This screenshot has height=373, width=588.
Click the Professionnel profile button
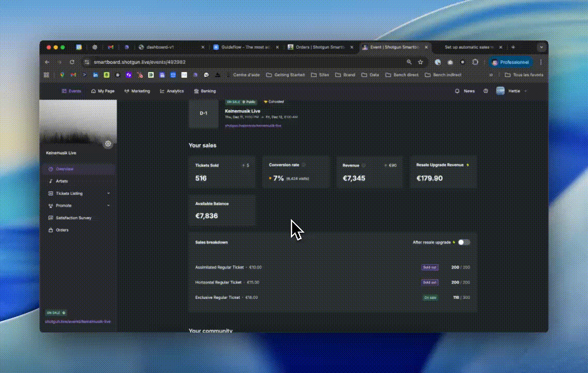click(511, 62)
